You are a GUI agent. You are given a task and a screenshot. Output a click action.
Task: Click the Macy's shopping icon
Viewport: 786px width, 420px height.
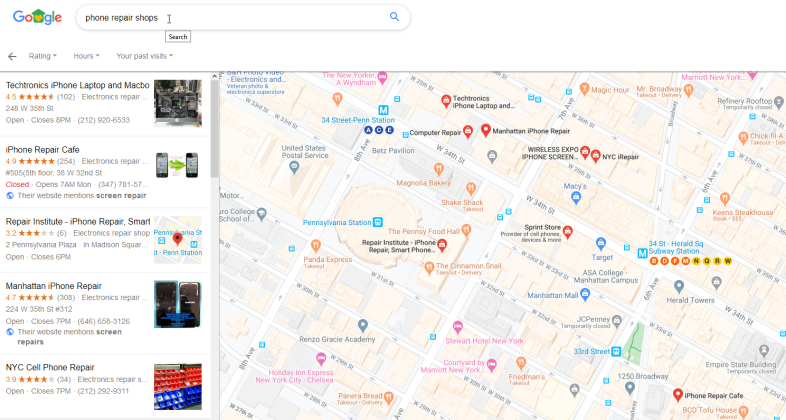tap(576, 198)
